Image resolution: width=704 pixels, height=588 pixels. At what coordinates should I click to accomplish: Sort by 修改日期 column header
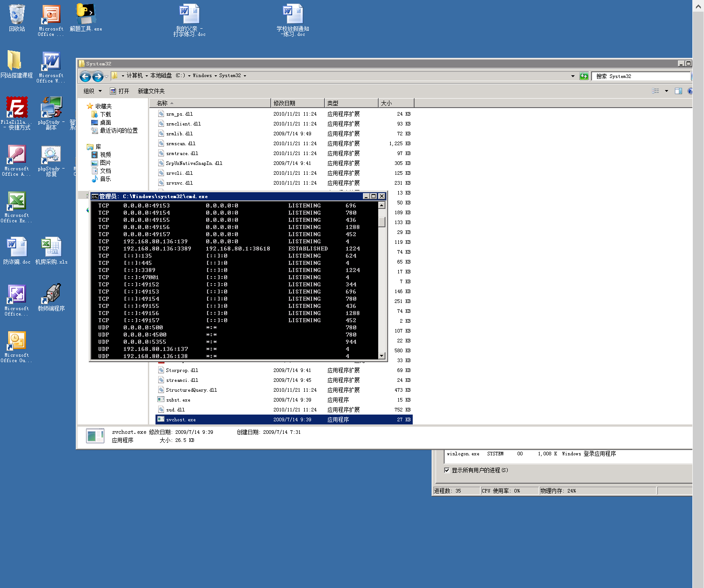click(298, 103)
